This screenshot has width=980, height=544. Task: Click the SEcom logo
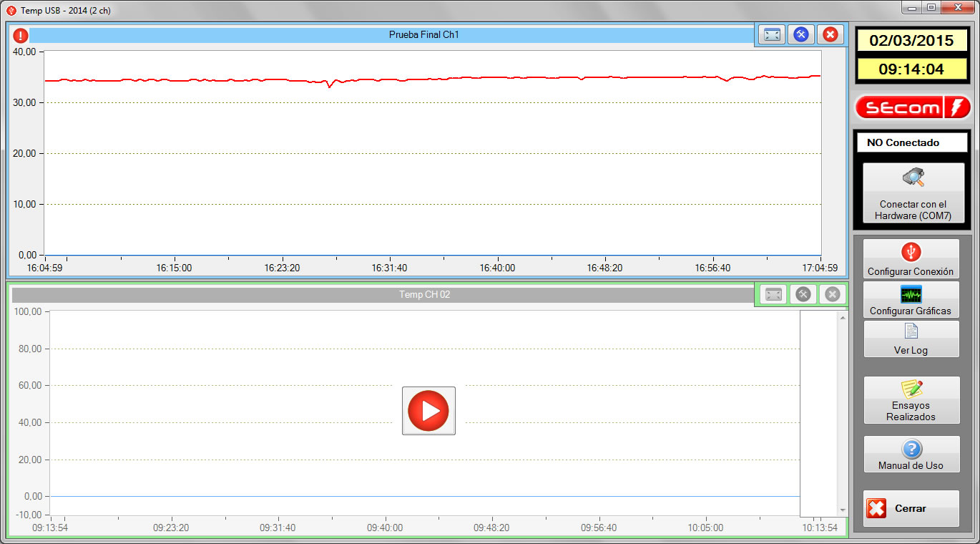pos(912,107)
